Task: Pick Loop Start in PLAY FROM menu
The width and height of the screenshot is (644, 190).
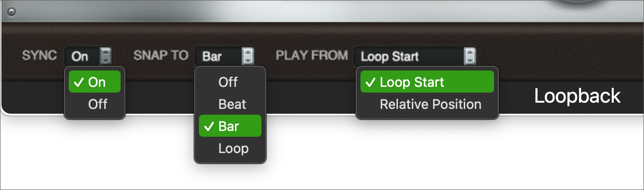Action: [x=427, y=82]
